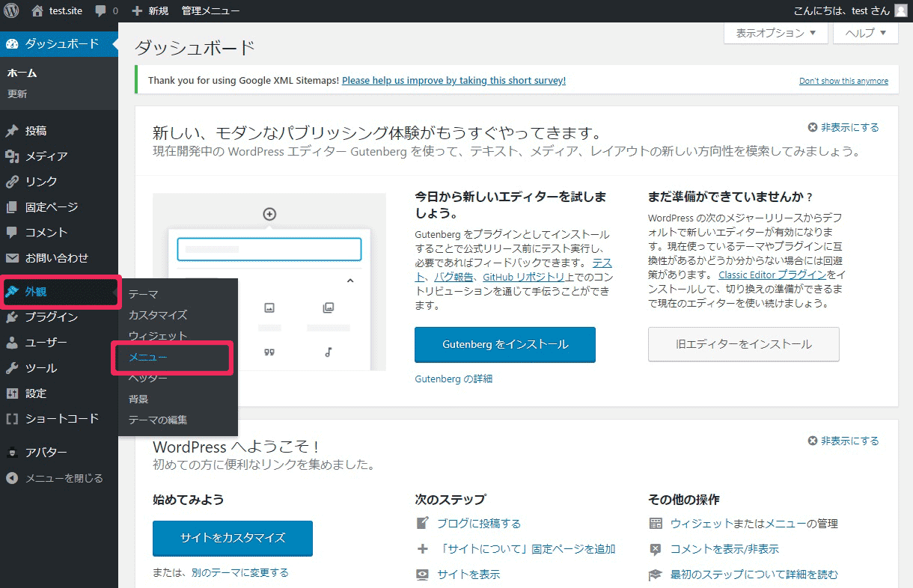Click the plug icon for プラグイン

click(12, 317)
